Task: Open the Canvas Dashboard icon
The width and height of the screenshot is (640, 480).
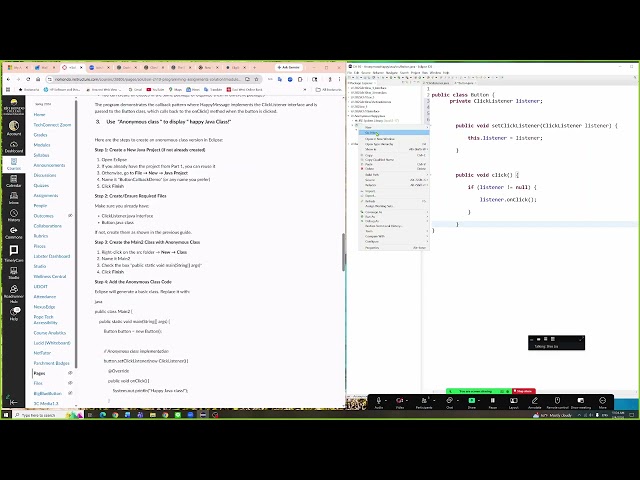Action: [13, 147]
